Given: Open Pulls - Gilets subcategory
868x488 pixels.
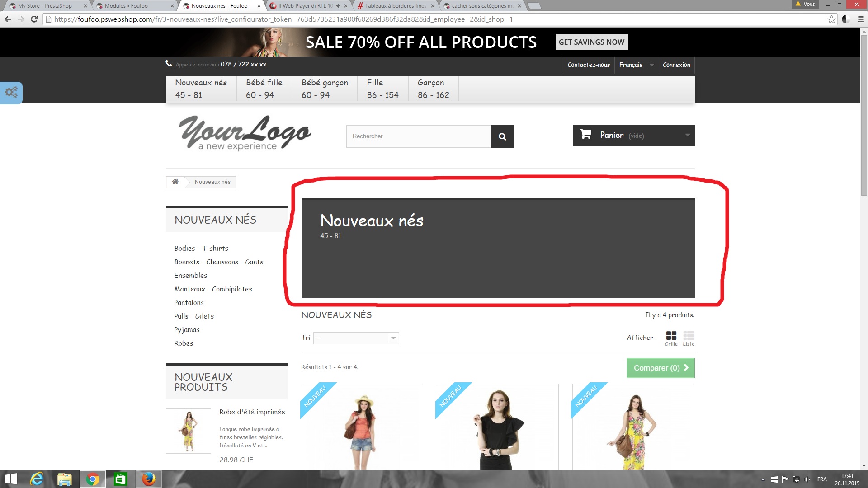Looking at the screenshot, I should [194, 316].
